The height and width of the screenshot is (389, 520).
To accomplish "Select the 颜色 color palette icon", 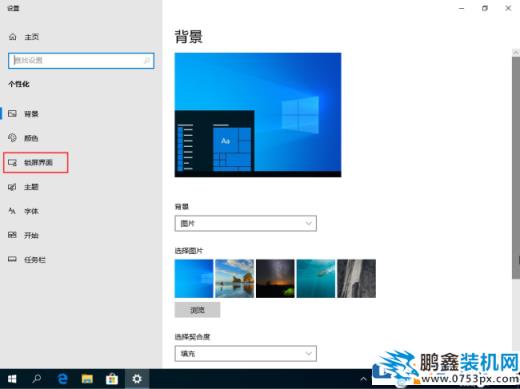I will coord(12,138).
